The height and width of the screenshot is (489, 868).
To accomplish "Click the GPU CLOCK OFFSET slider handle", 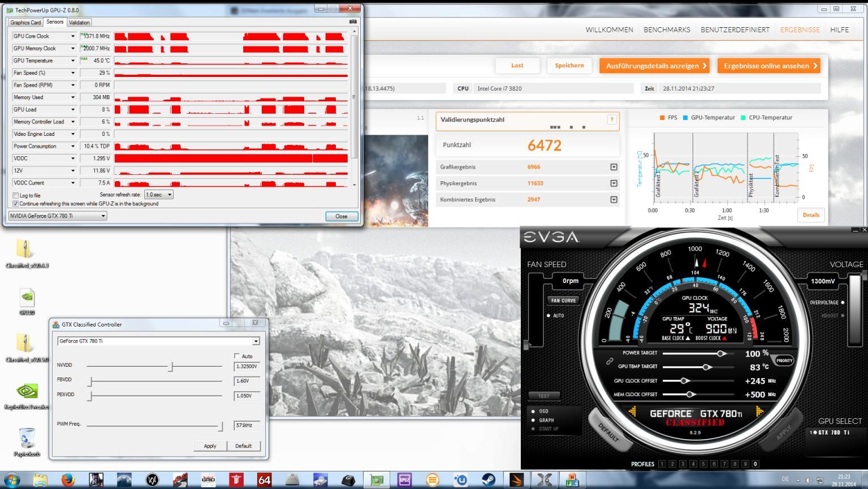I will pyautogui.click(x=684, y=381).
